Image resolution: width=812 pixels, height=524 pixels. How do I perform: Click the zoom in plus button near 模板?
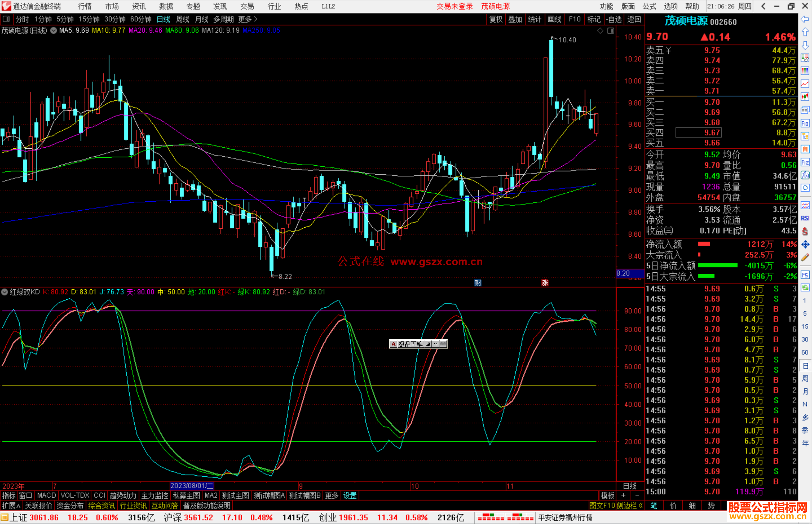(624, 495)
